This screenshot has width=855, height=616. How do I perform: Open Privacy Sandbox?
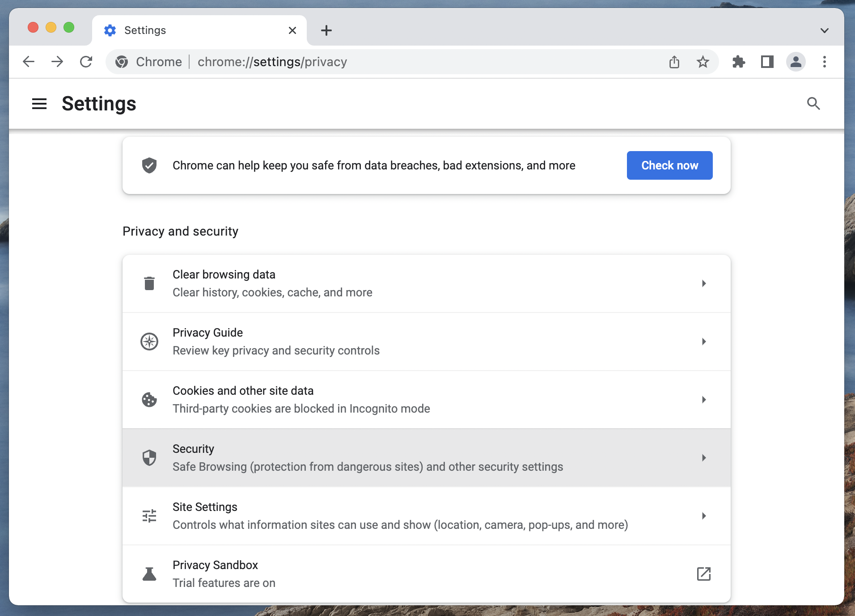tap(427, 574)
